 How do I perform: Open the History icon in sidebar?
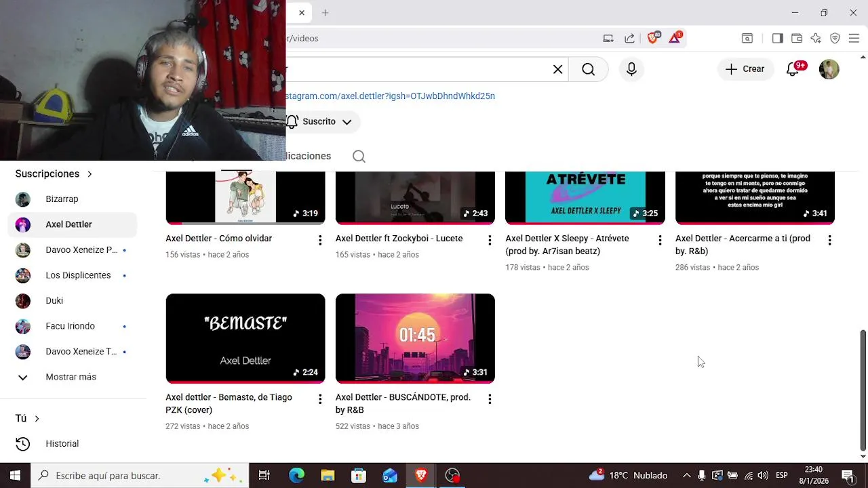[x=23, y=444]
